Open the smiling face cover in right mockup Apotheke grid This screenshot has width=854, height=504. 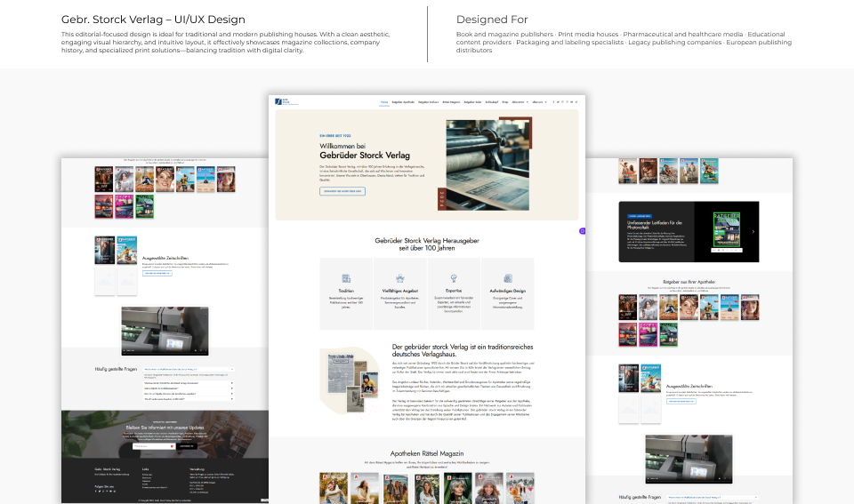point(689,308)
